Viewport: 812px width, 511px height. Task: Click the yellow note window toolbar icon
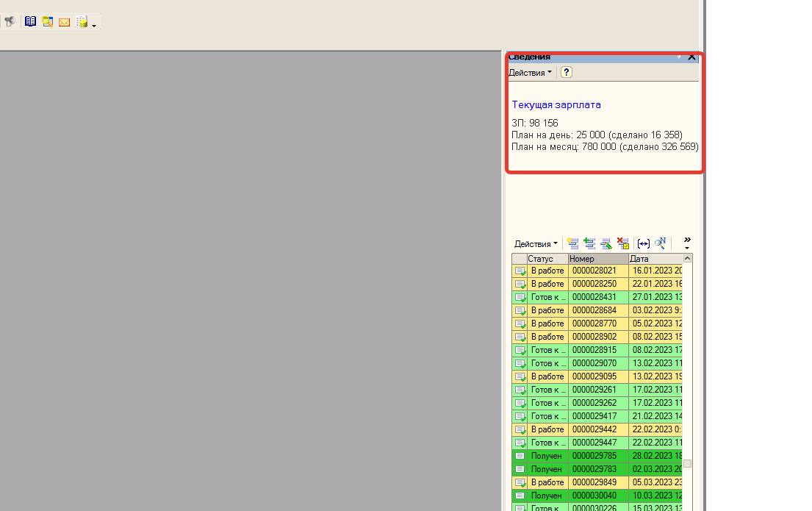pos(48,22)
